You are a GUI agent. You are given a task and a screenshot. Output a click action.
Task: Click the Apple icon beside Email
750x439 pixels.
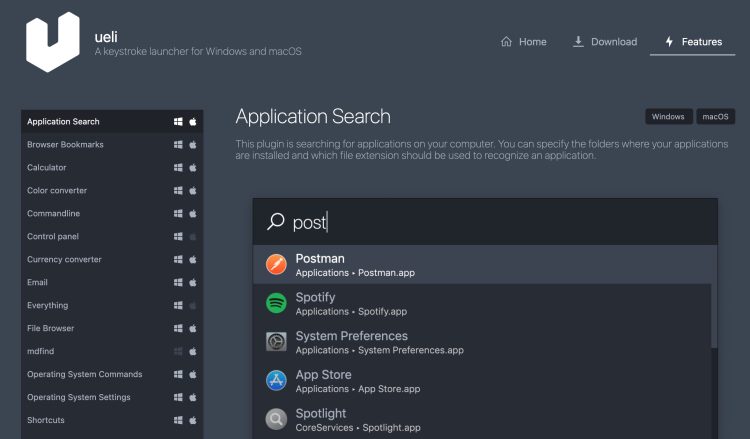[193, 283]
